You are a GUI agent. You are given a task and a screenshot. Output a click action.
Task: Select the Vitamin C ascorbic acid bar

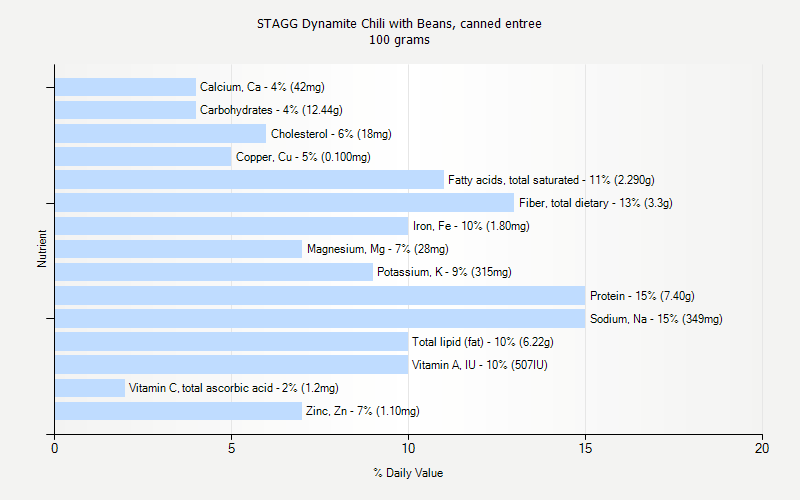tap(90, 388)
